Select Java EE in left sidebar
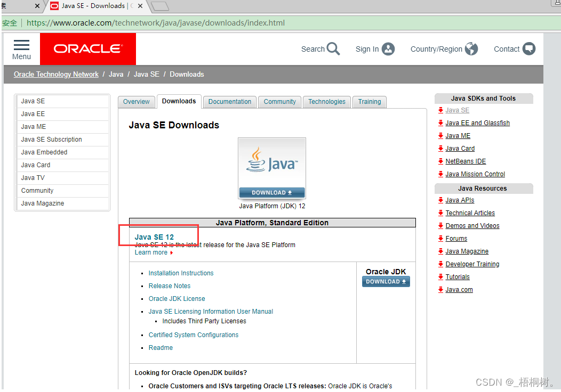 62,114
